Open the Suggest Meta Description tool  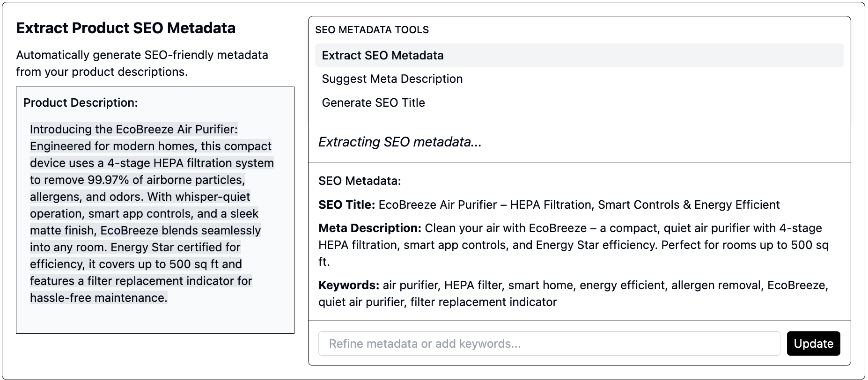pos(392,79)
